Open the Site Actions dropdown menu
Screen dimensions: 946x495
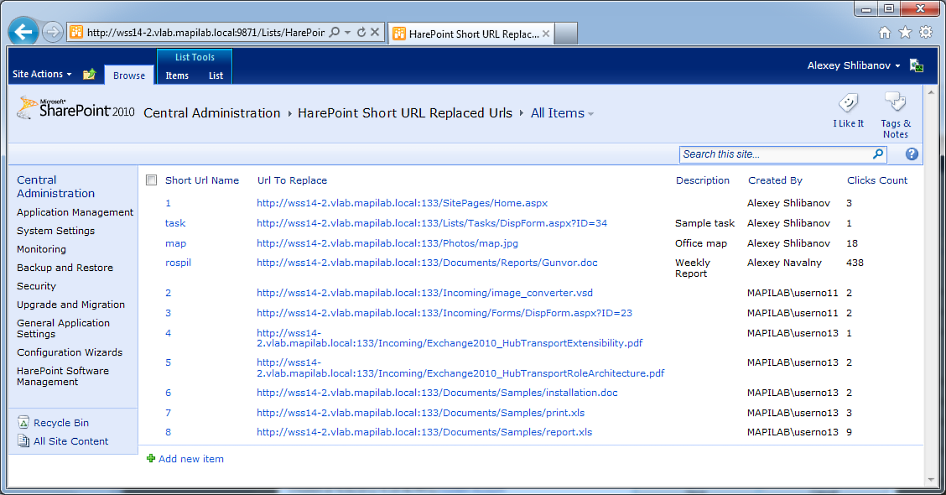(42, 74)
